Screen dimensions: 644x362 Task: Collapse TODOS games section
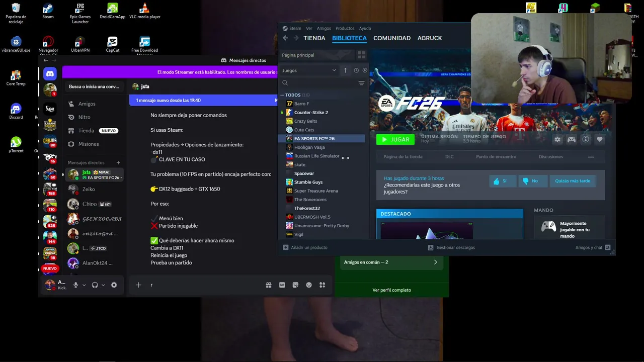(283, 95)
